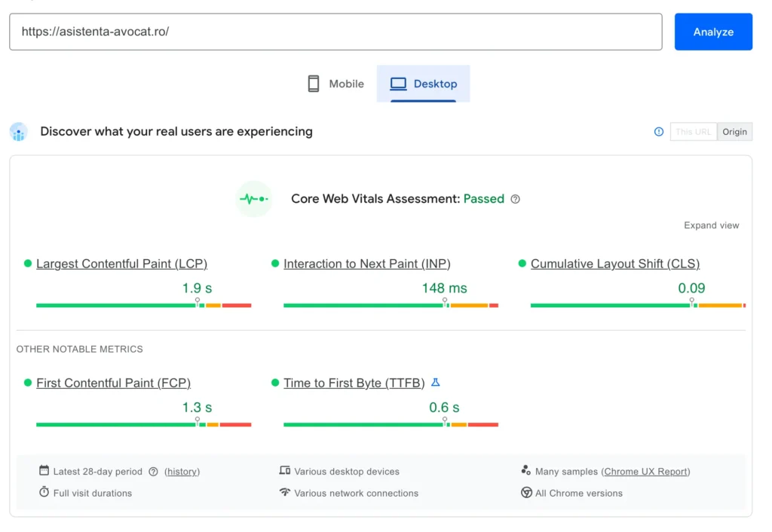Click the calendar icon by 28-day period

click(x=44, y=470)
